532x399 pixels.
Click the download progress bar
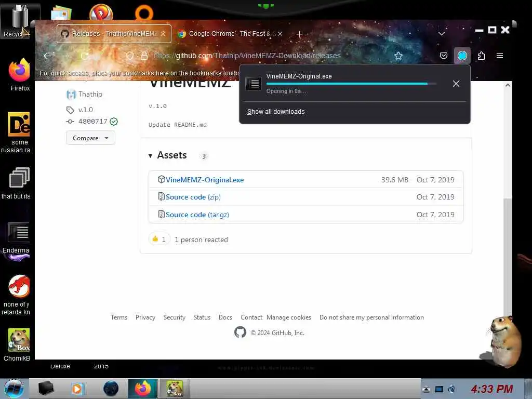click(352, 84)
